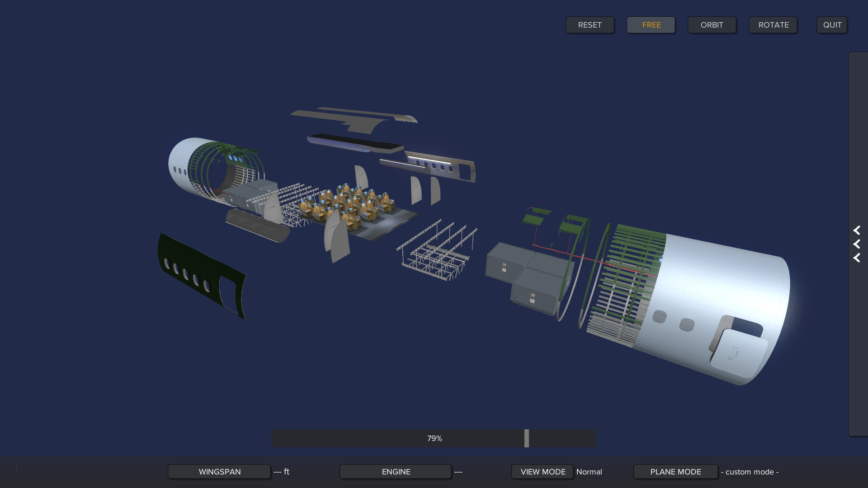Click the middle chevron arrow on side panel
This screenshot has width=868, height=488.
856,244
